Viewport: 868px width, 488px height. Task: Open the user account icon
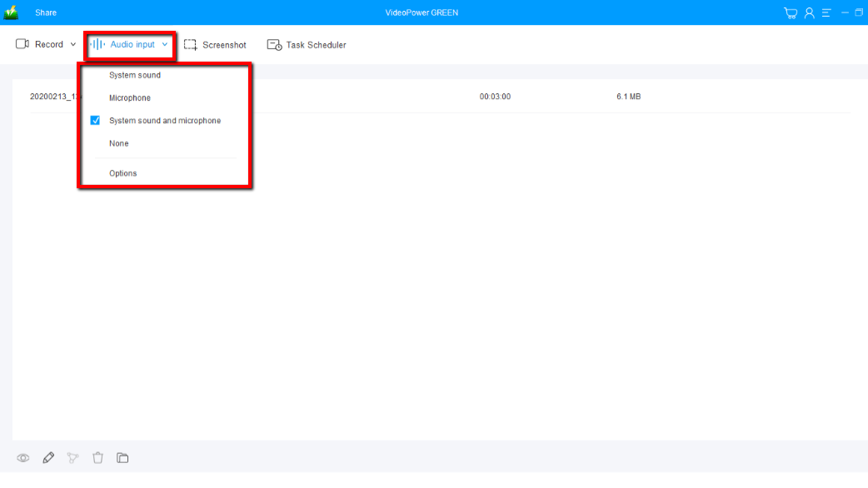[x=809, y=12]
